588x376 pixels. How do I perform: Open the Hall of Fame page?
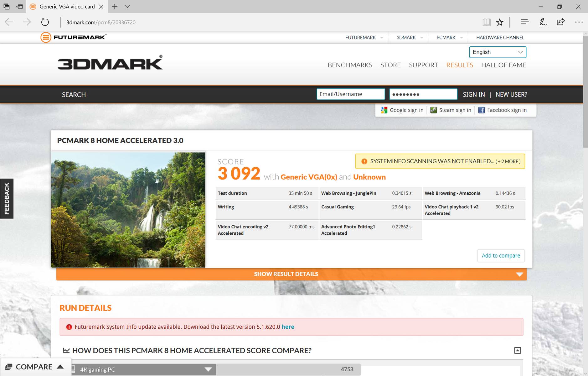[x=503, y=65]
